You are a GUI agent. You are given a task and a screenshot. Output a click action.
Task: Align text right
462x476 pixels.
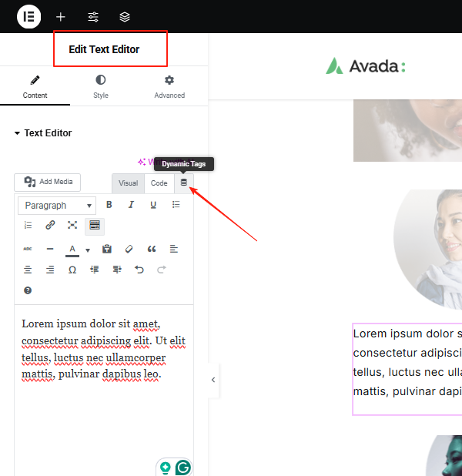pos(50,270)
